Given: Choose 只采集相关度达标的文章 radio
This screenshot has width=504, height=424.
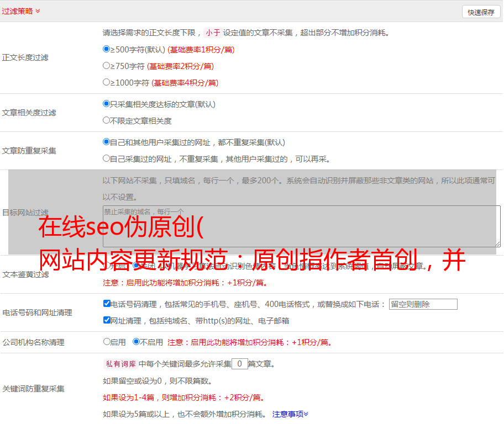Looking at the screenshot, I should [106, 104].
